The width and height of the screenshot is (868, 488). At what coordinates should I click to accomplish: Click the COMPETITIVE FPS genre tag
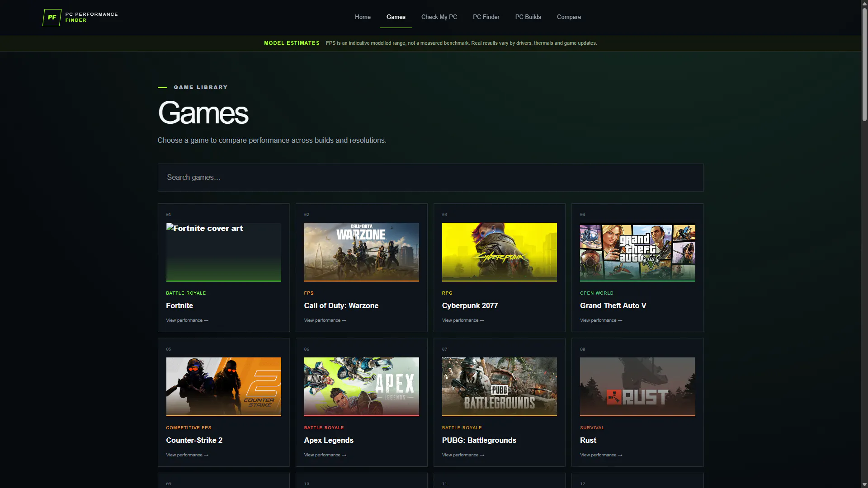pos(189,428)
